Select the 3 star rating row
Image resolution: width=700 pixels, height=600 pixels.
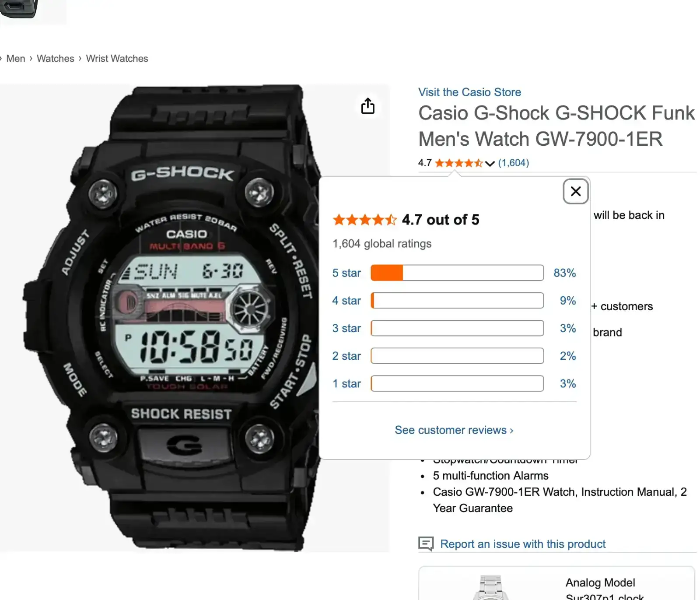coord(454,328)
